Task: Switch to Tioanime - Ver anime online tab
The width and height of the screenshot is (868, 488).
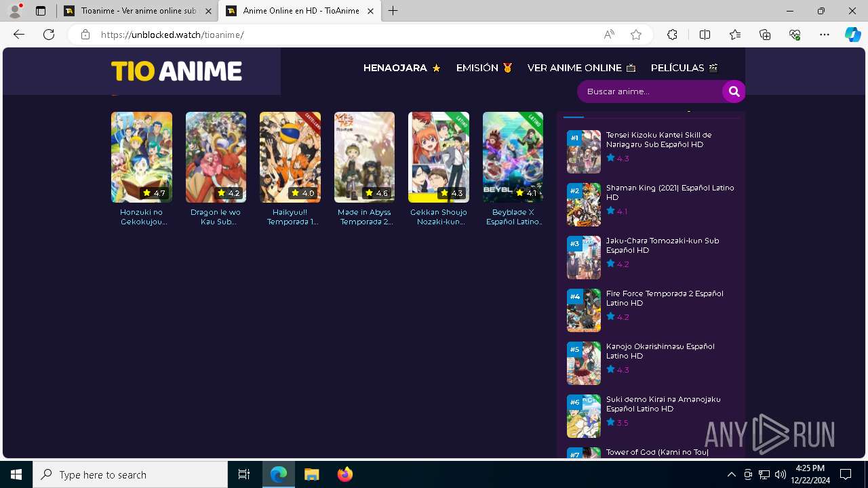Action: 138,11
